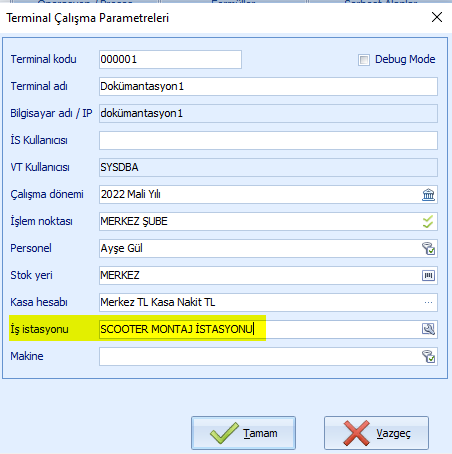Open the Personel lookup icon

point(428,248)
